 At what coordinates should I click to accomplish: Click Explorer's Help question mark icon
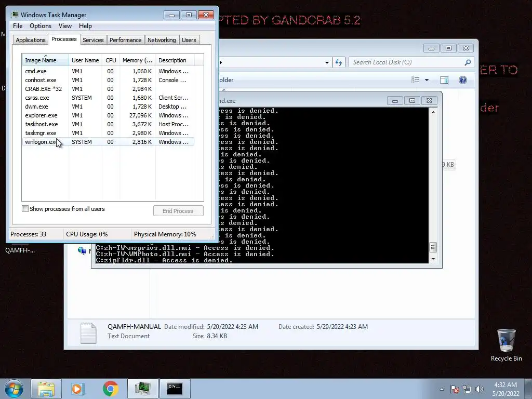coord(463,80)
